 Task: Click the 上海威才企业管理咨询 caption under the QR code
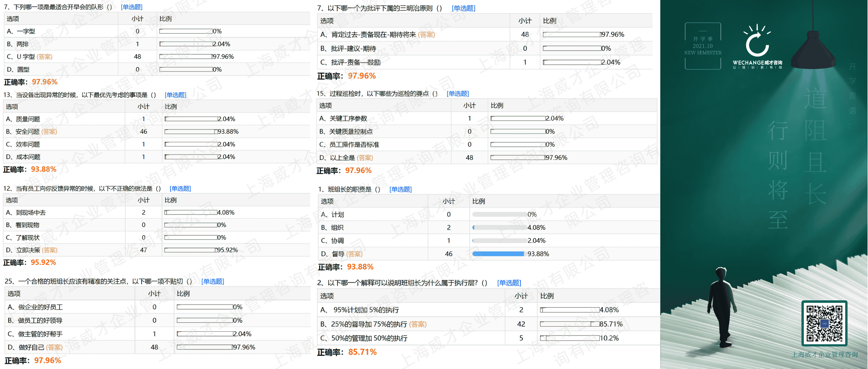click(824, 354)
